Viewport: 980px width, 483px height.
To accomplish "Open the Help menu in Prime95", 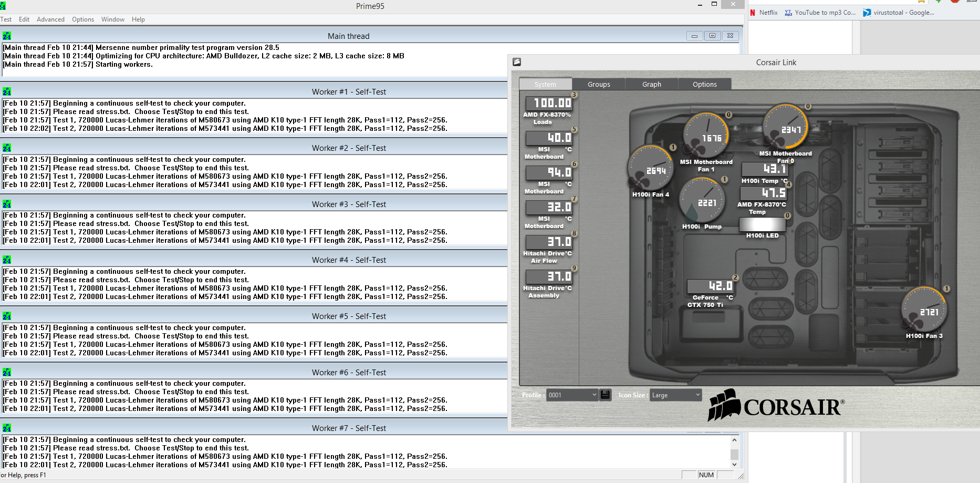I will 138,19.
